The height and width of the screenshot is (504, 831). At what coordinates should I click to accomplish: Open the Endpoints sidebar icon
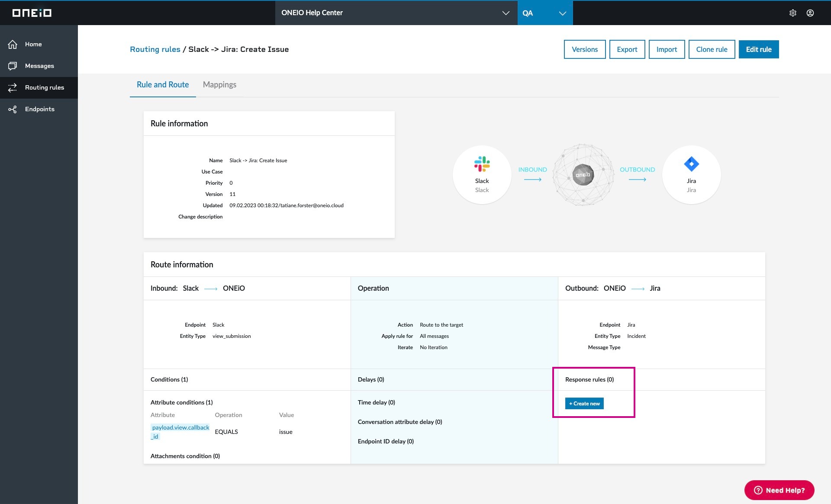pos(13,109)
